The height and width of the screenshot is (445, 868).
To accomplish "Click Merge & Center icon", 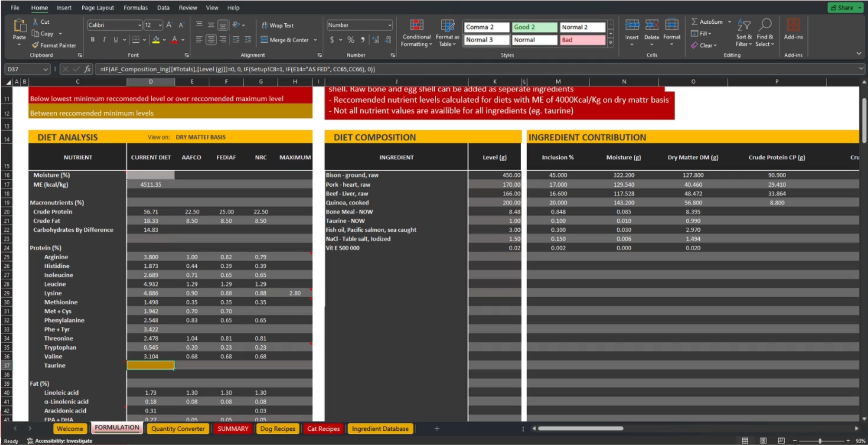I will click(265, 40).
